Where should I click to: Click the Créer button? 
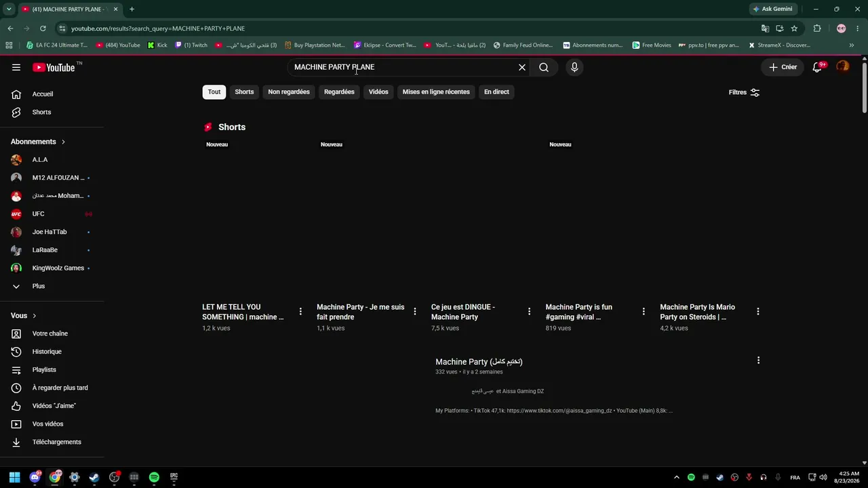point(783,67)
